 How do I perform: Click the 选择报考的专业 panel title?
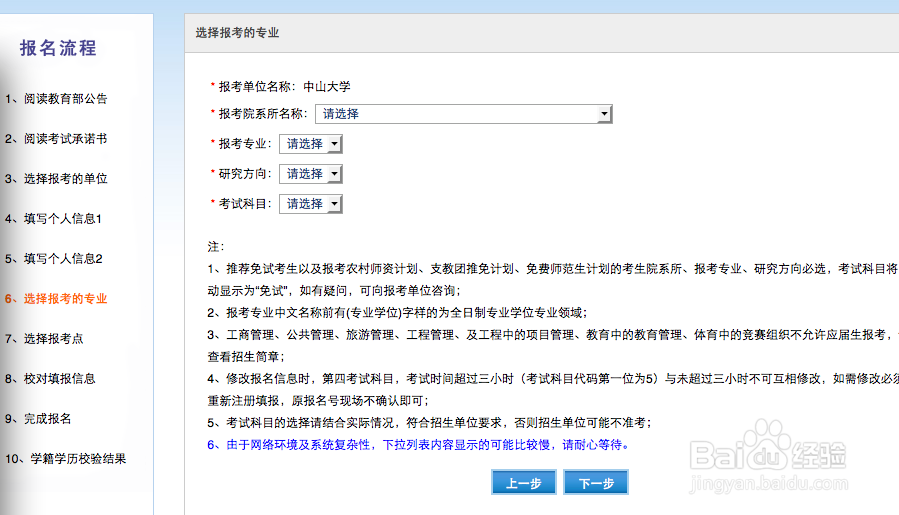point(237,33)
